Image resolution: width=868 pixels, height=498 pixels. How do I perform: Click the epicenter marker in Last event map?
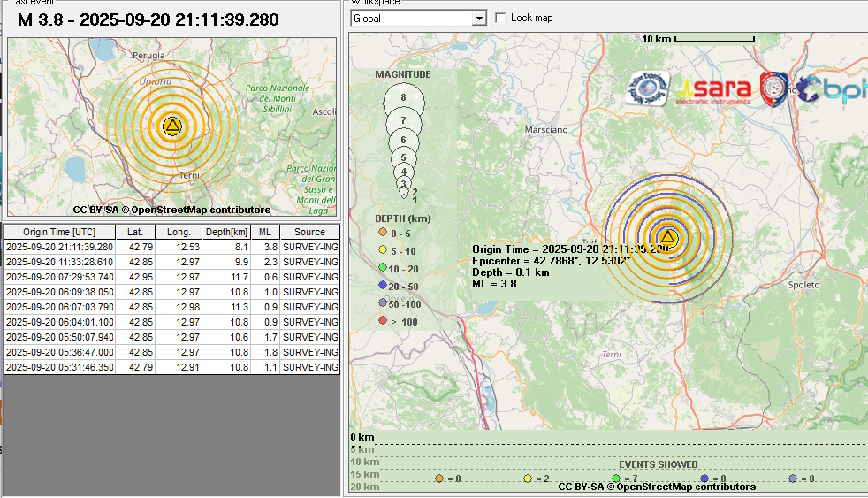tap(172, 126)
